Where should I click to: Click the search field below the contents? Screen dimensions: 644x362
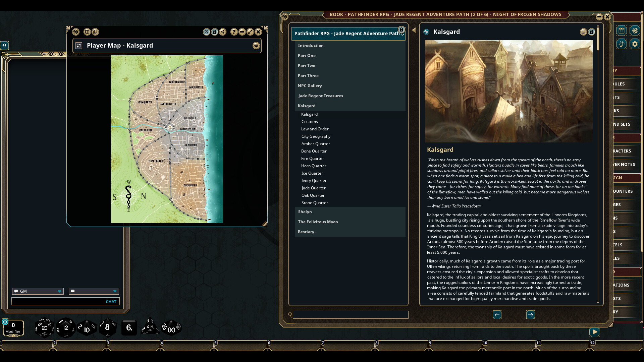[x=351, y=314]
